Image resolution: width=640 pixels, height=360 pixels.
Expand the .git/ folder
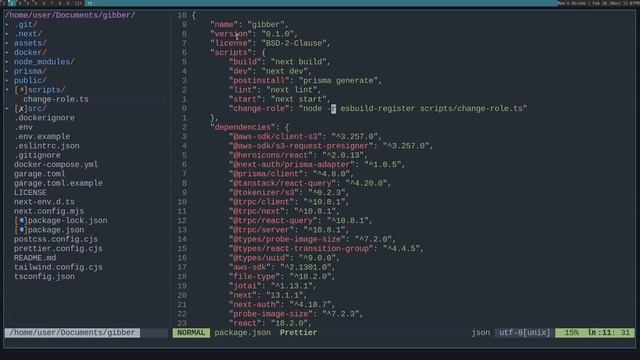click(x=25, y=24)
